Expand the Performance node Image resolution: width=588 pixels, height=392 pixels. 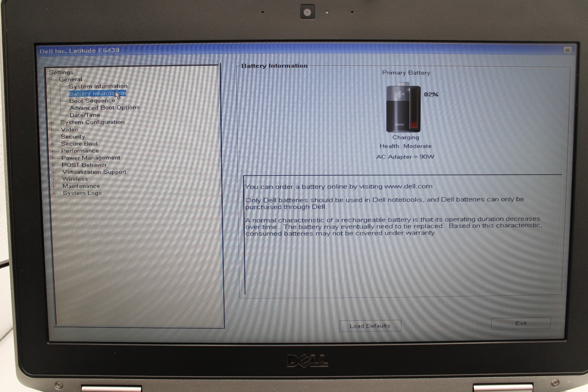tap(53, 151)
